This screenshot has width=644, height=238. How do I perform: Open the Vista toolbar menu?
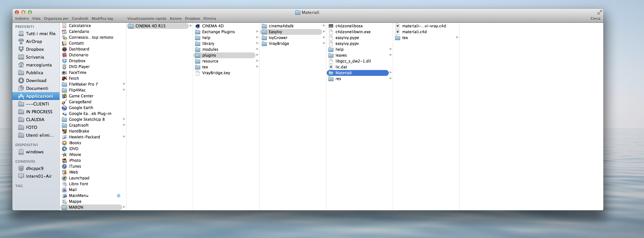(36, 19)
